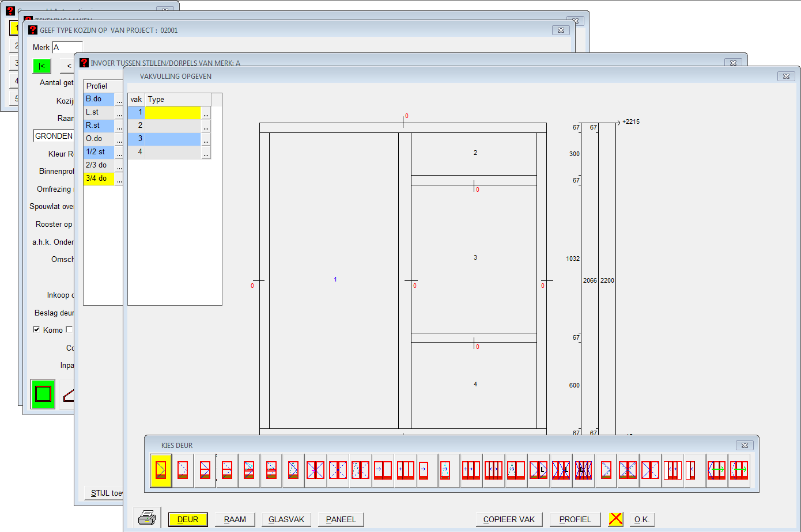
Task: Select the yellow-highlighted single door icon
Action: click(161, 470)
